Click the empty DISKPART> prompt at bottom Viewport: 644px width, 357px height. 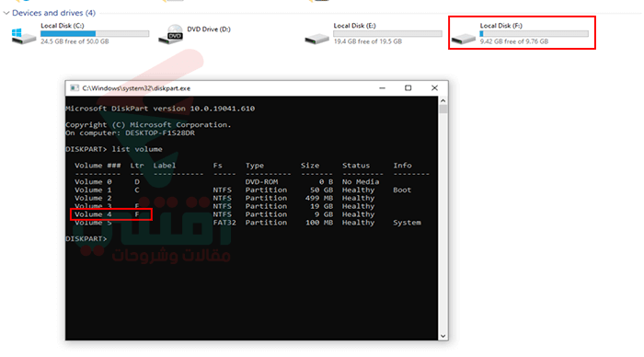(x=86, y=238)
